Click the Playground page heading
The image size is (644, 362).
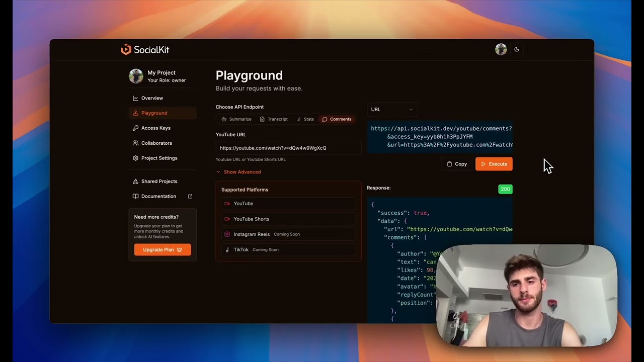249,75
